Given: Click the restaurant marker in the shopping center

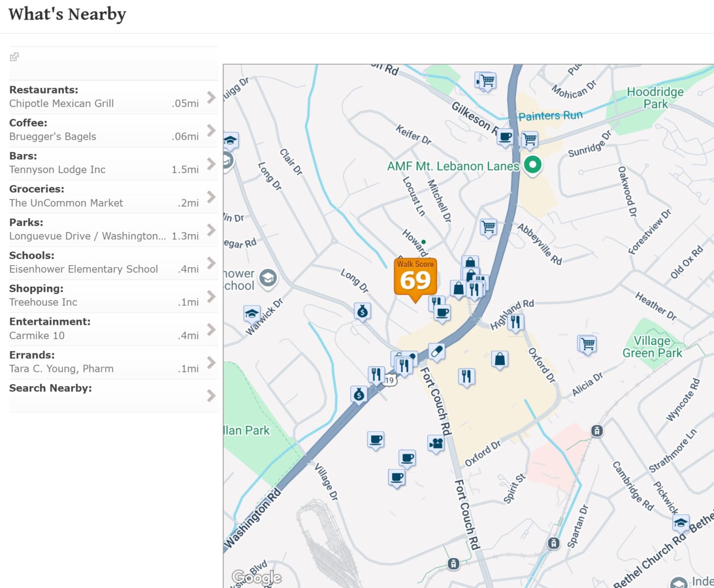Looking at the screenshot, I should click(x=467, y=378).
